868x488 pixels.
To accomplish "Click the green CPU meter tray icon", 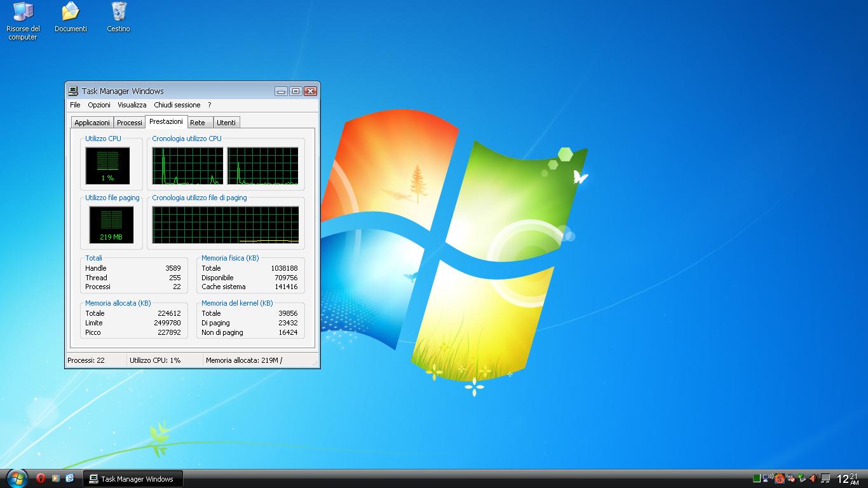I will tap(757, 478).
